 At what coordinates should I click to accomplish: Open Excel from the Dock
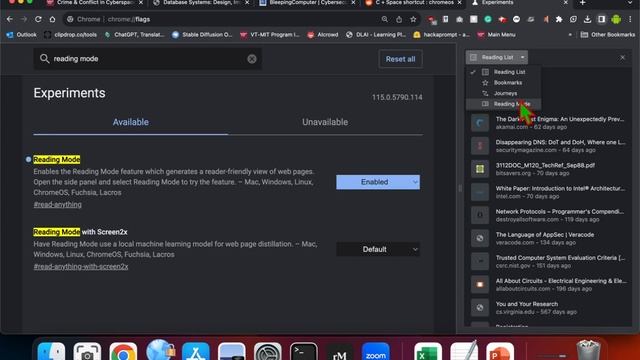(428, 351)
